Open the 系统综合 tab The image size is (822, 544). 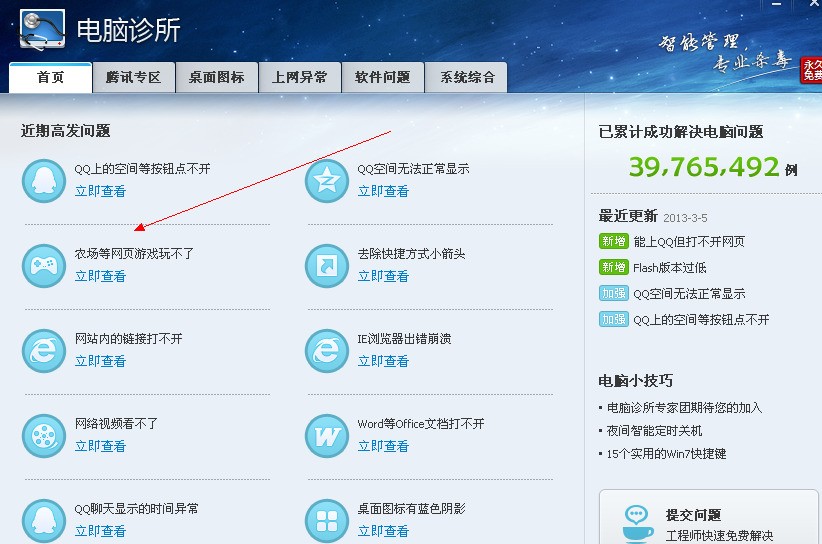pyautogui.click(x=467, y=78)
